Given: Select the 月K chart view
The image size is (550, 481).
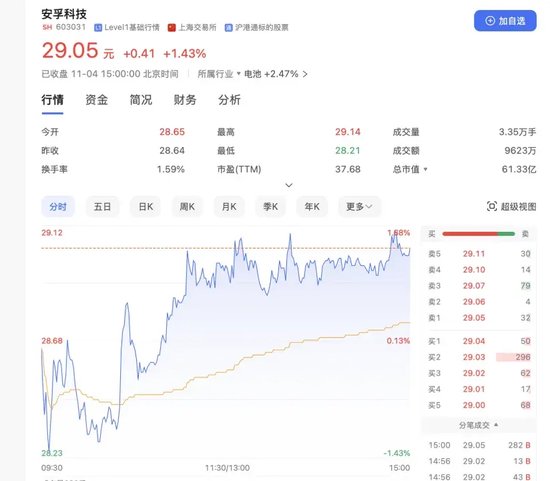Looking at the screenshot, I should [229, 207].
